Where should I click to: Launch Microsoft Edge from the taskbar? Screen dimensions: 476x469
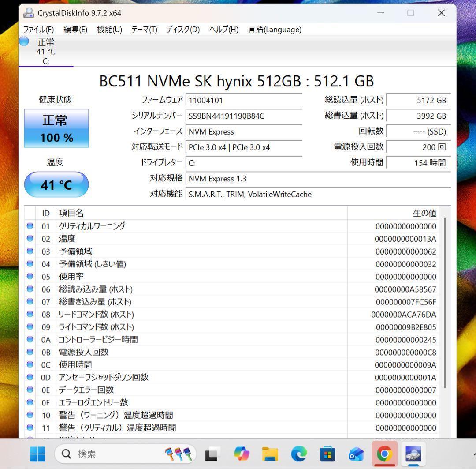pos(299,454)
